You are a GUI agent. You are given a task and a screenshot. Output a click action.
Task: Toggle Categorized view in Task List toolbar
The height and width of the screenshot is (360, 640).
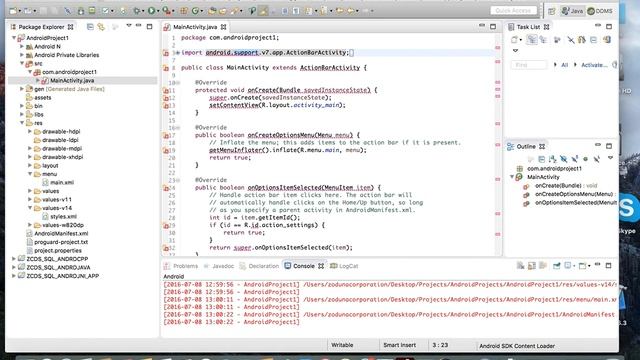click(532, 40)
